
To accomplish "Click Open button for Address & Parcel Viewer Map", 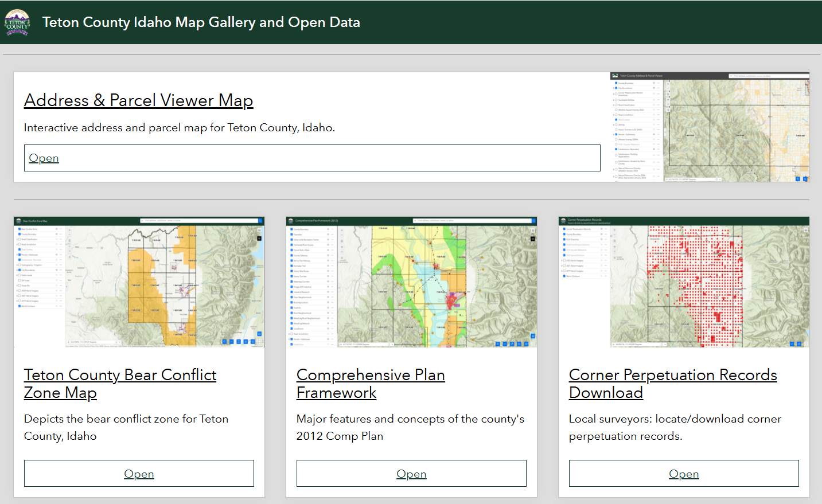I will pyautogui.click(x=312, y=158).
